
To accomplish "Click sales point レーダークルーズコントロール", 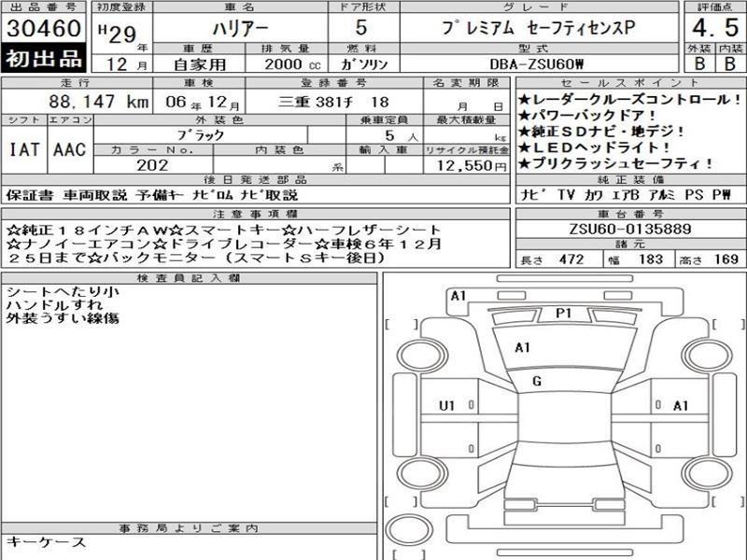I will (629, 100).
